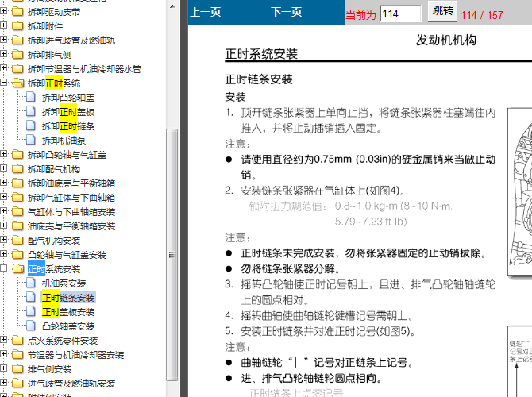The height and width of the screenshot is (397, 532).
Task: Click folder icon of 拆卸进气歧管及燃油轨
Action: (17, 40)
